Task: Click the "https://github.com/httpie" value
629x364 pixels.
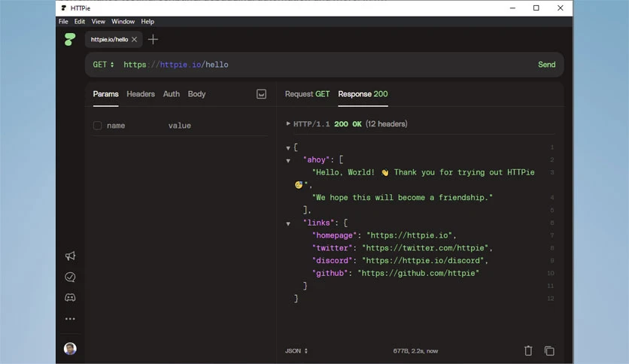Action: (x=418, y=273)
